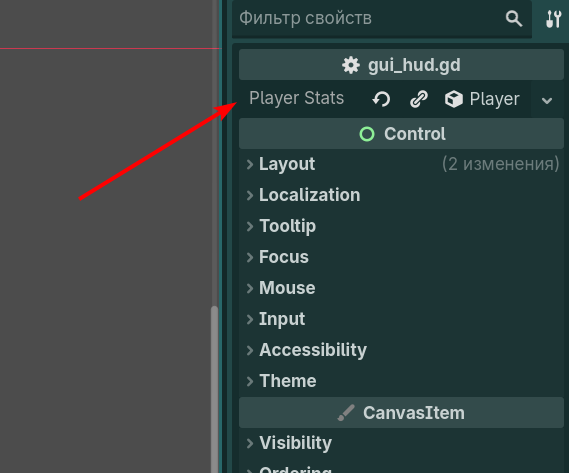Viewport: 569px width, 473px height.
Task: Expand the Theme section
Action: point(401,381)
